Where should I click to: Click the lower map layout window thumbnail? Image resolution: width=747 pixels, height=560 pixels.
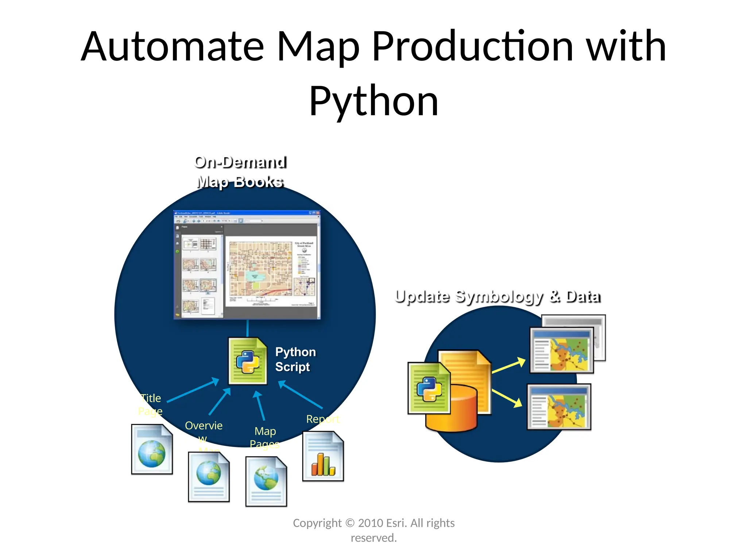(559, 407)
